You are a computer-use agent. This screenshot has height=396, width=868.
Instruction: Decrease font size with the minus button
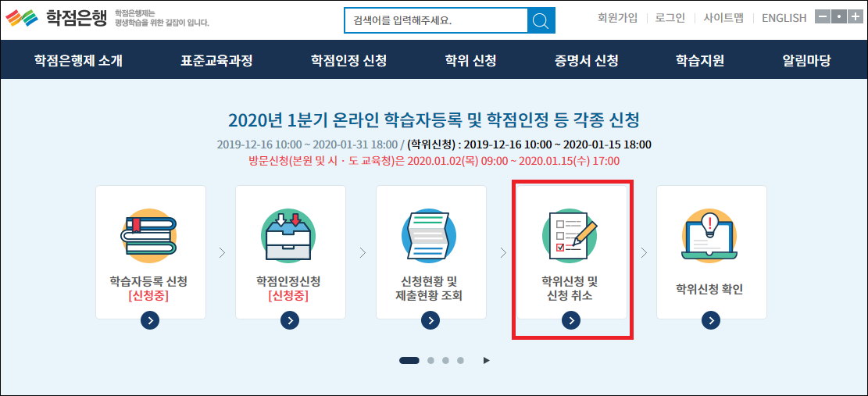point(822,17)
